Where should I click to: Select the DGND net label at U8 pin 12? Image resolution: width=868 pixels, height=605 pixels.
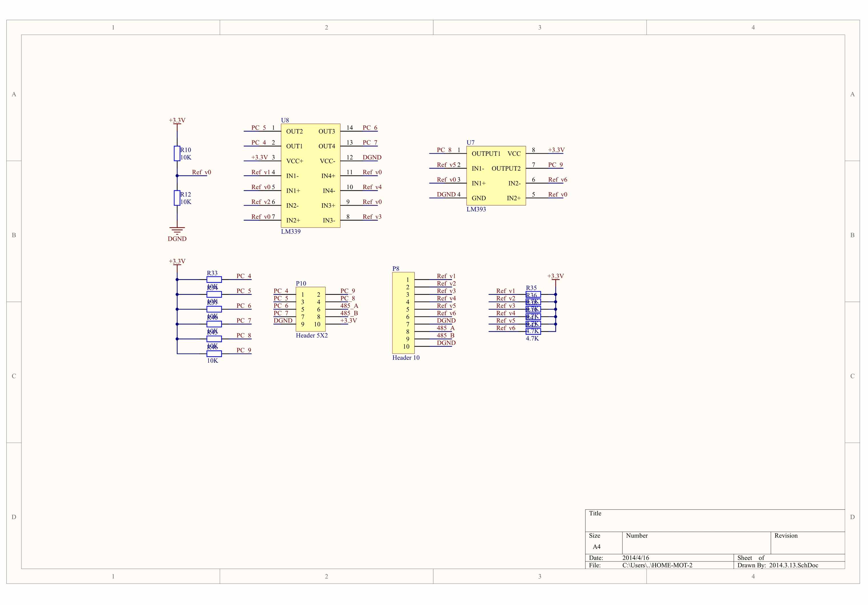pyautogui.click(x=372, y=157)
